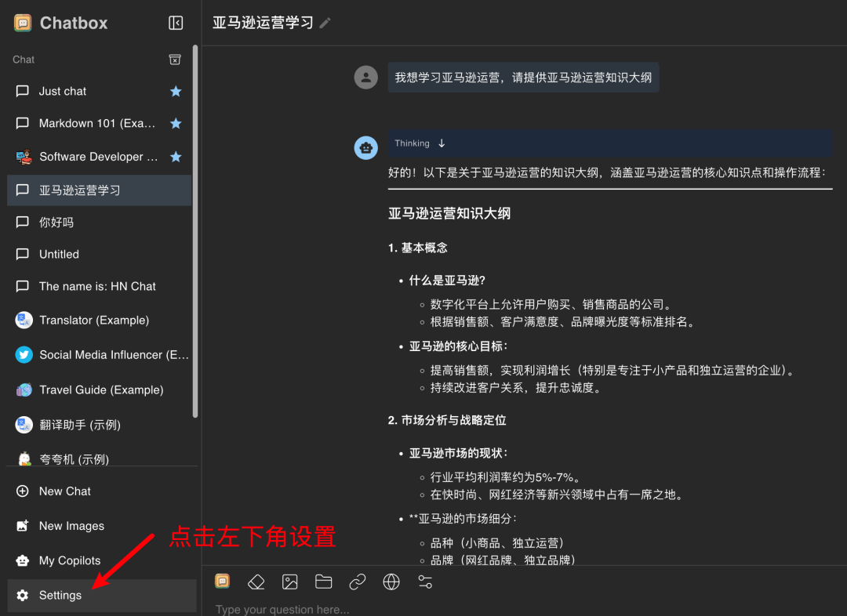Open the Untitled conversation
This screenshot has height=616, width=847.
[100, 254]
